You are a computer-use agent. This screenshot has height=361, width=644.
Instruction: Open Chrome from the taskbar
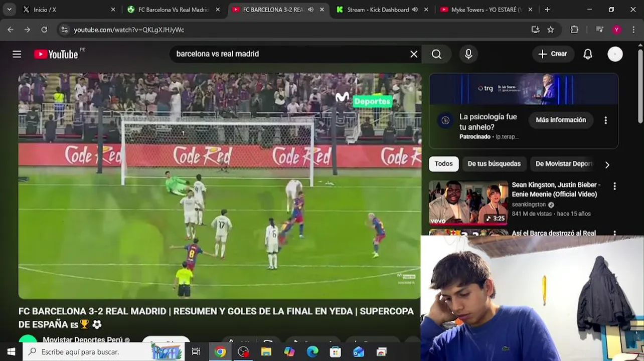tap(220, 352)
